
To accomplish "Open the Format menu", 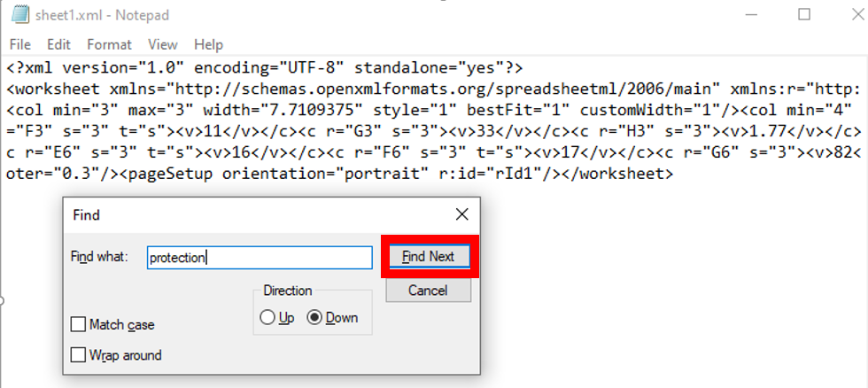I will click(x=109, y=44).
